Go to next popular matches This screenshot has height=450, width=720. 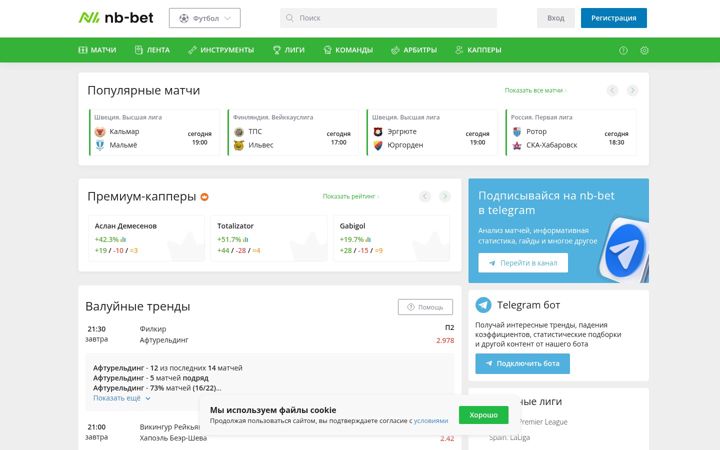pos(632,90)
